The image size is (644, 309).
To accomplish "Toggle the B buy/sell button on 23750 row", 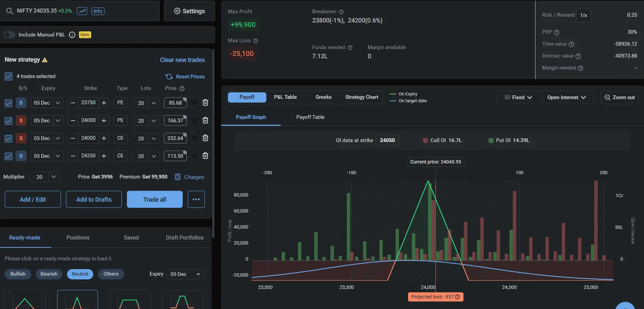I will [21, 103].
